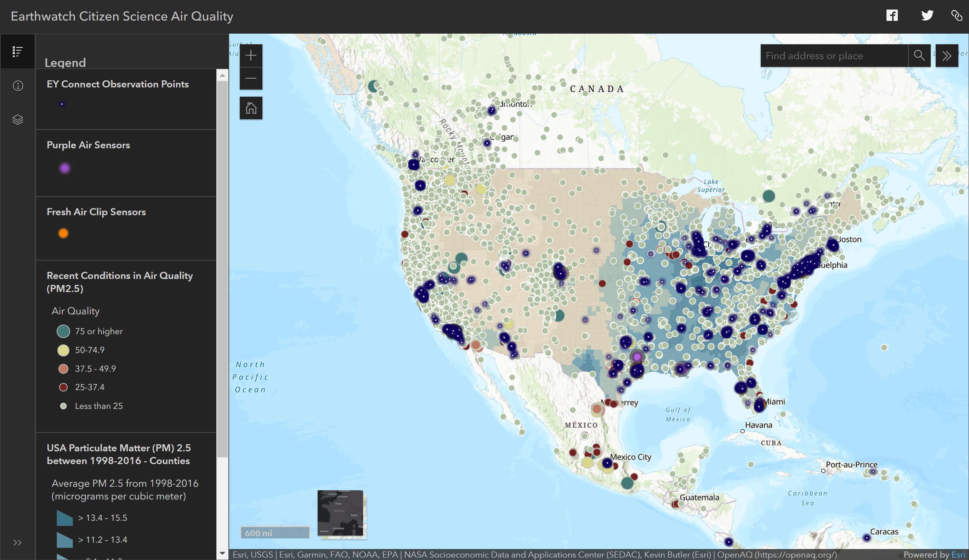Share the map on Facebook
Image resolution: width=969 pixels, height=560 pixels.
(x=892, y=15)
